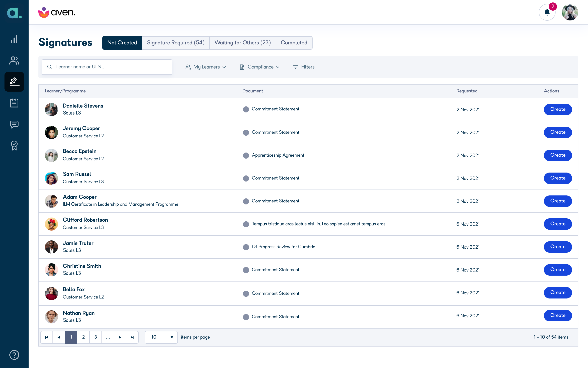588x368 pixels.
Task: Switch to Waiting for Others (23) tab
Action: tap(243, 43)
